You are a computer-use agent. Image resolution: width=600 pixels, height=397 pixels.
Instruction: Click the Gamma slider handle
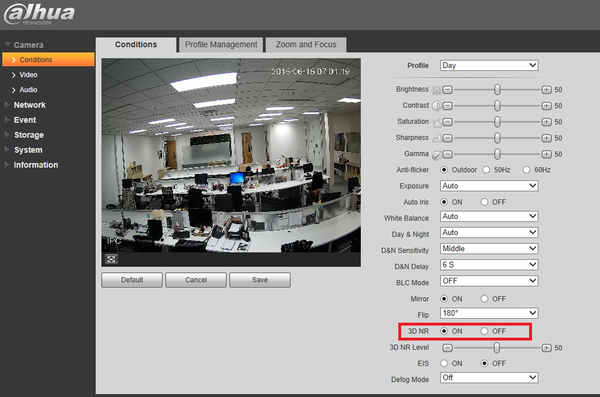[497, 154]
